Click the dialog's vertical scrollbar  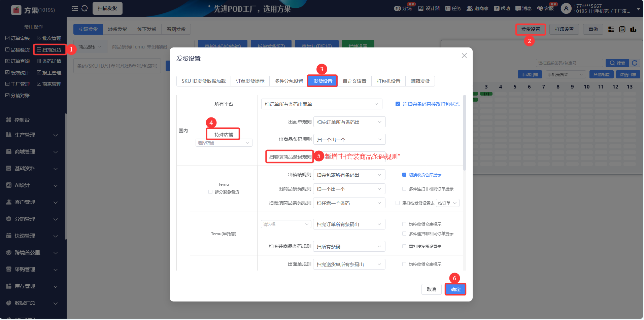tap(465, 133)
